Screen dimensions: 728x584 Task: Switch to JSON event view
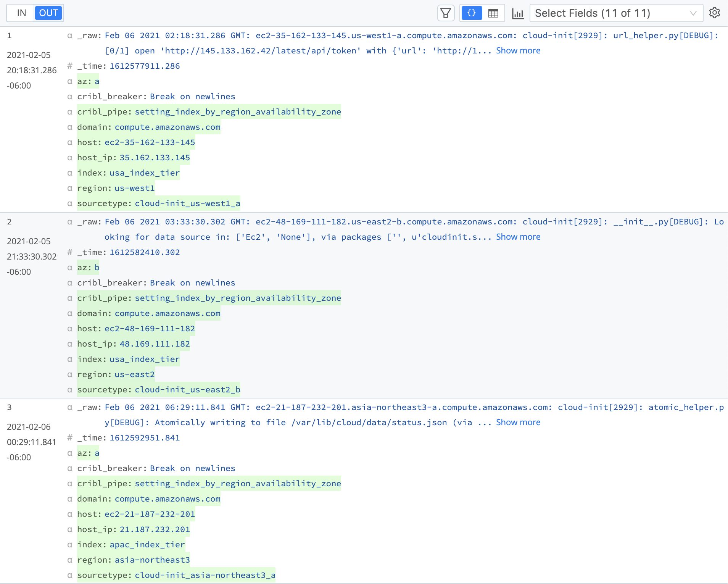coord(472,13)
